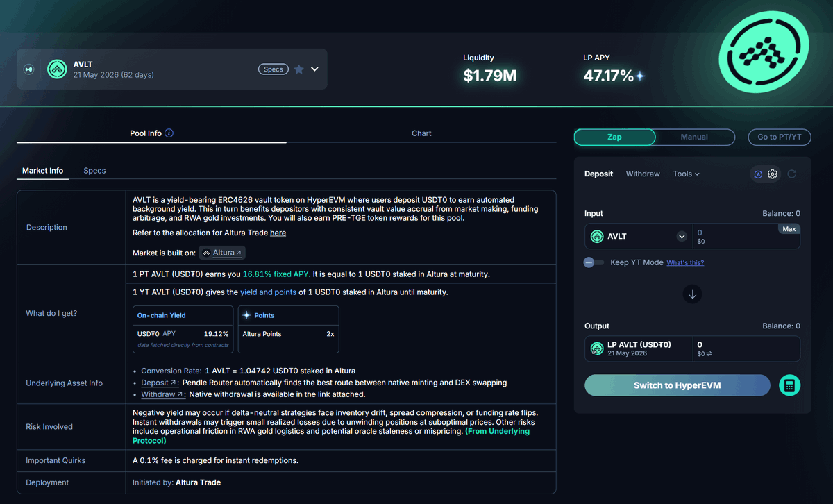This screenshot has height=504, width=833.
Task: Click the AVLT input token icon
Action: 596,237
